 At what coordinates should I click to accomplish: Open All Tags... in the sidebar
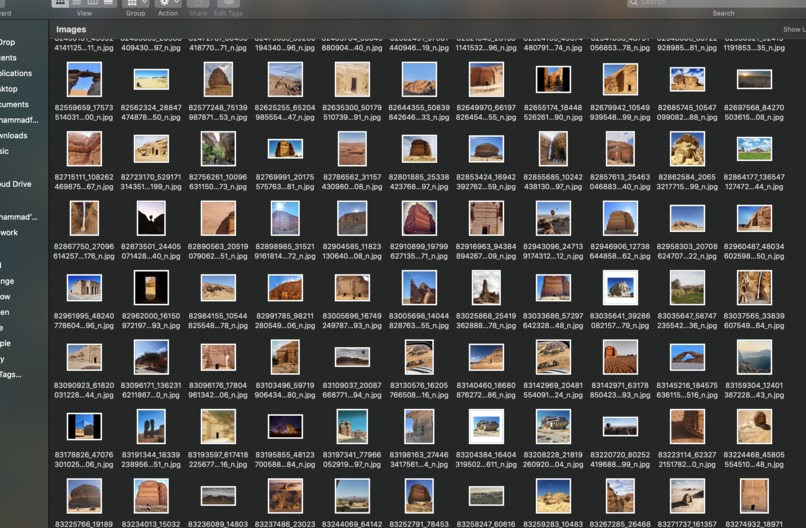pyautogui.click(x=11, y=374)
